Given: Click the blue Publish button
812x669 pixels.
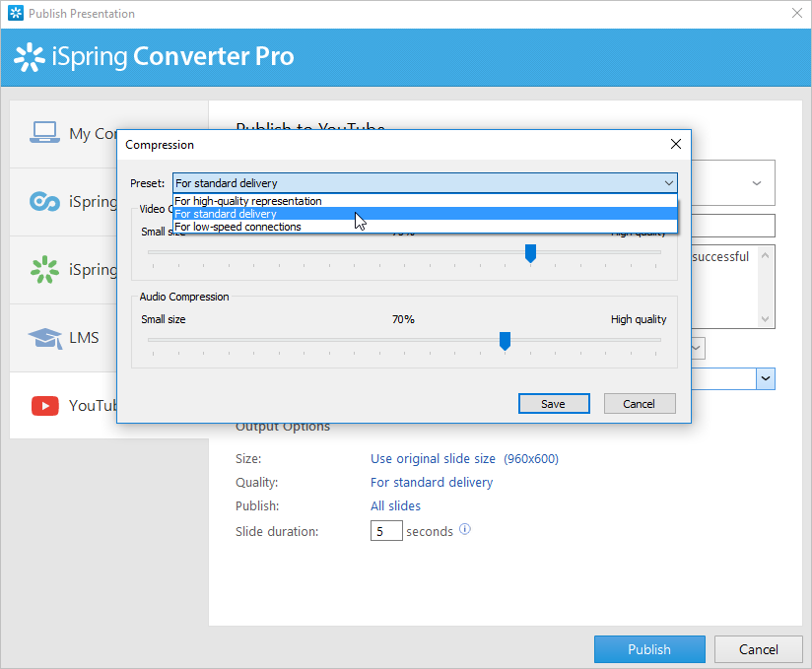Looking at the screenshot, I should [x=649, y=649].
